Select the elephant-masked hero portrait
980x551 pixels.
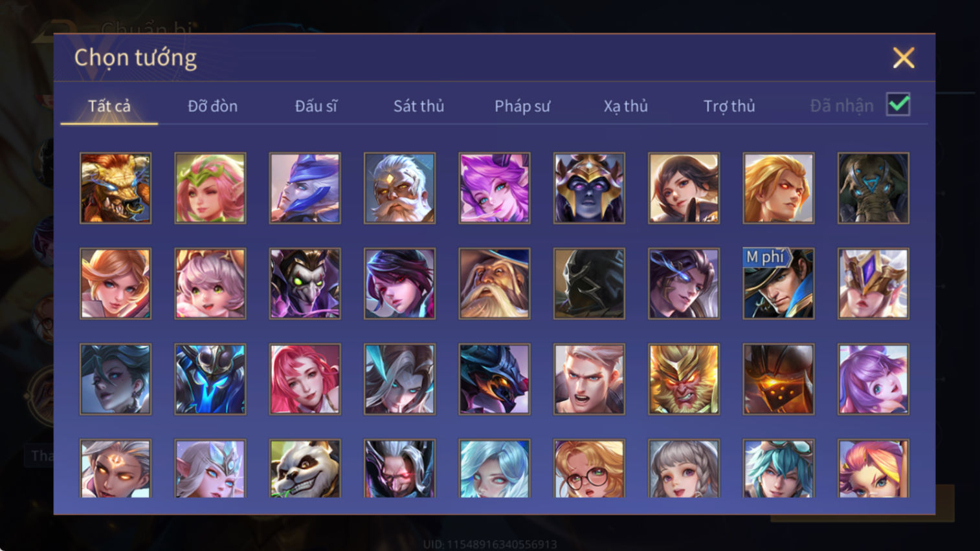[x=873, y=188]
